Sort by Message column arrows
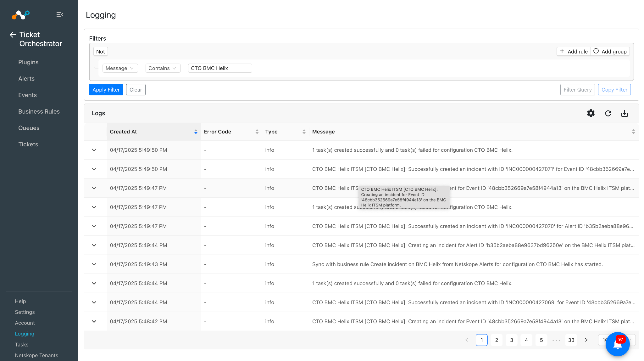644x361 pixels. (x=633, y=132)
